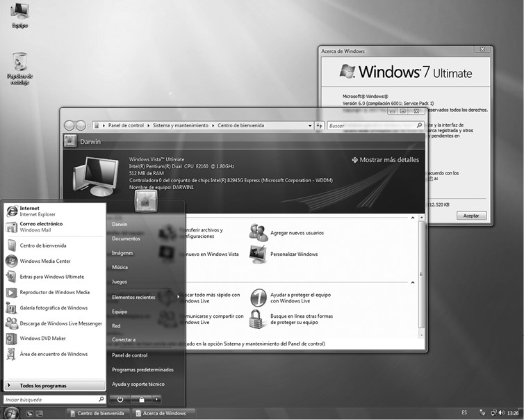Screen dimensions: 524x420
Task: Click the Personalizar Windows icon
Action: [x=258, y=254]
